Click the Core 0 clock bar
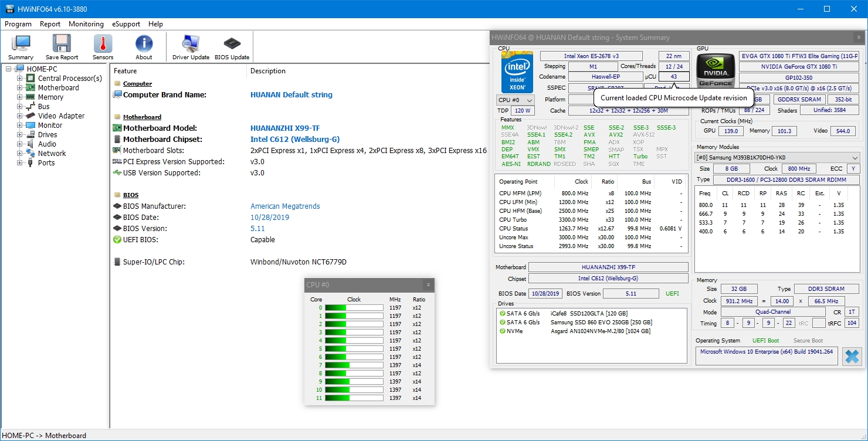 [x=354, y=308]
